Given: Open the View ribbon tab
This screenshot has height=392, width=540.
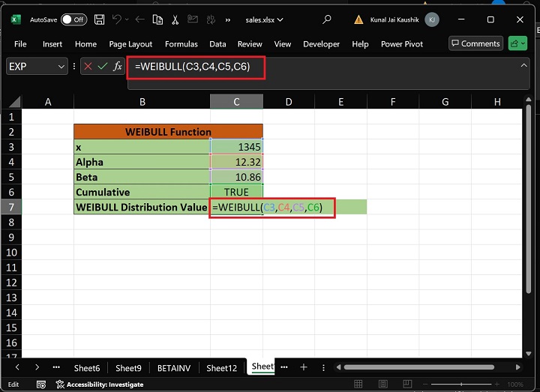Looking at the screenshot, I should click(x=283, y=44).
